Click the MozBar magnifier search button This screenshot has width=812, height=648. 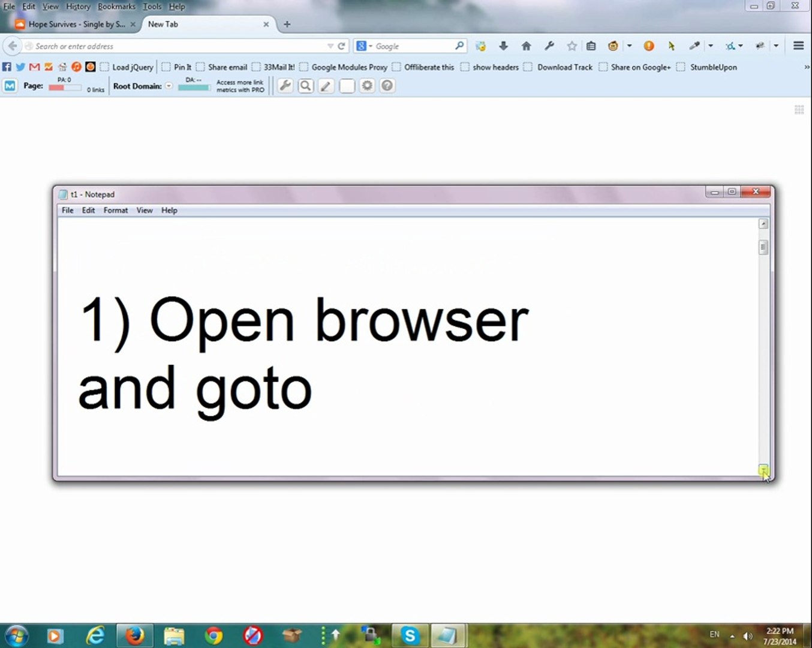[306, 86]
